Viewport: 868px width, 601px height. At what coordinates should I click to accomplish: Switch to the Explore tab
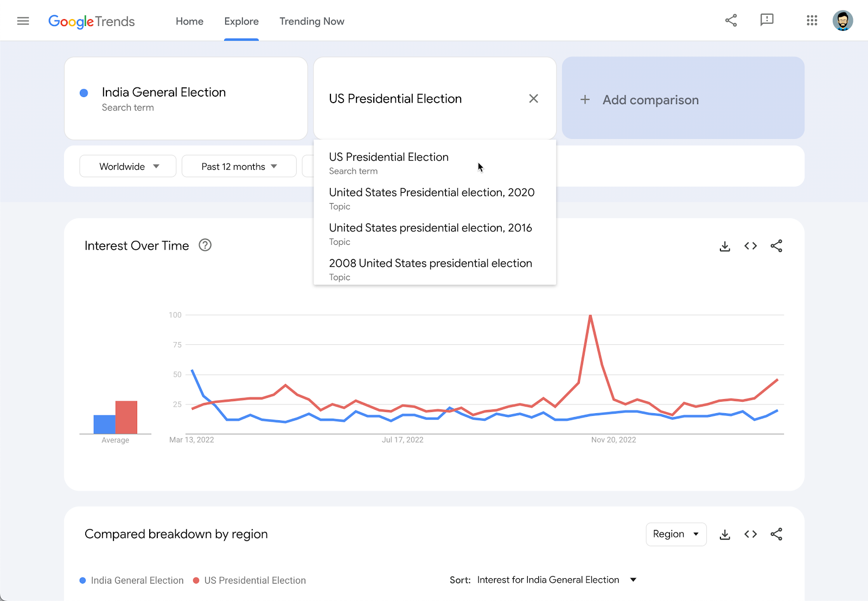pos(241,21)
